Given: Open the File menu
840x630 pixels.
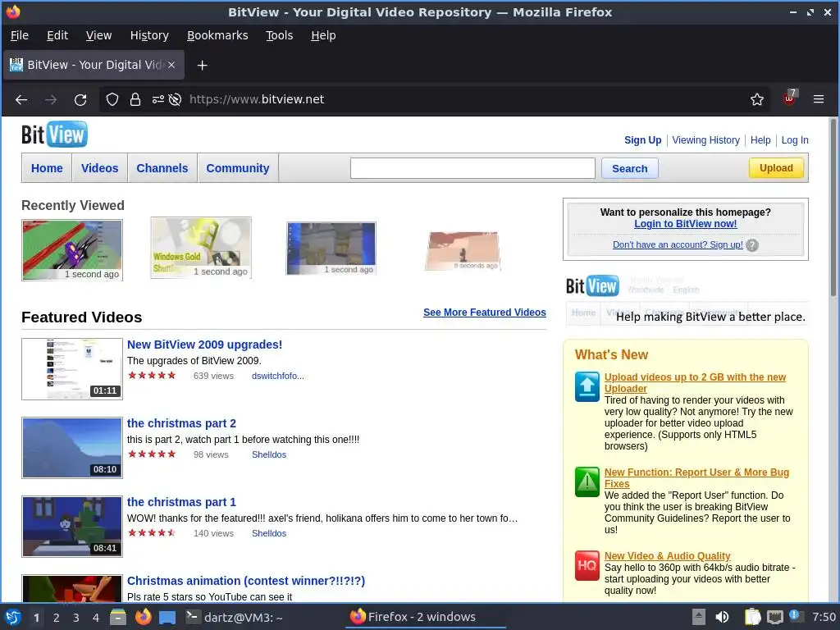Looking at the screenshot, I should pyautogui.click(x=20, y=35).
